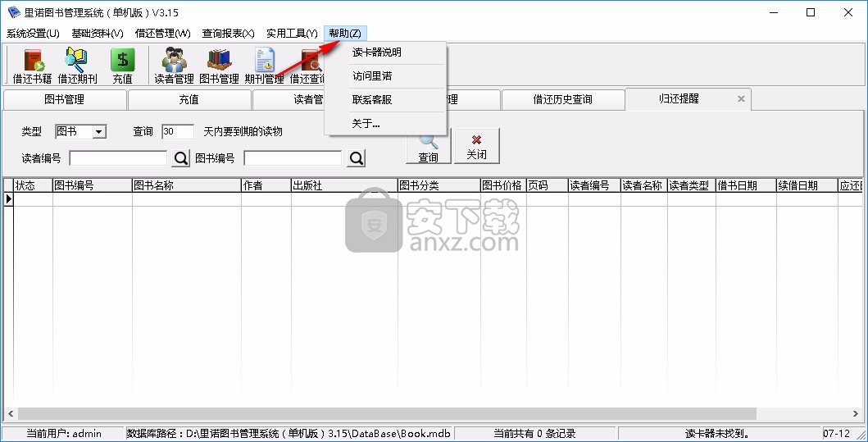Viewport: 868px width, 442px height.
Task: Click the 借书日期 column header
Action: tap(746, 185)
